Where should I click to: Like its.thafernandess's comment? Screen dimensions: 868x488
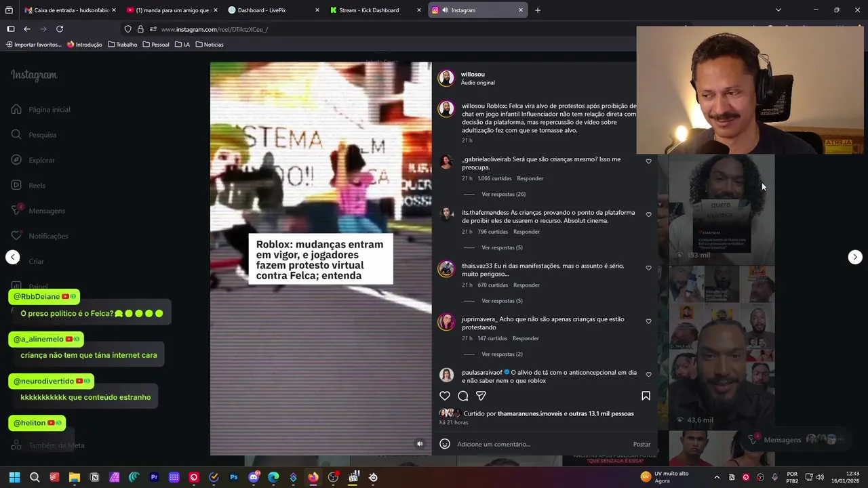648,215
